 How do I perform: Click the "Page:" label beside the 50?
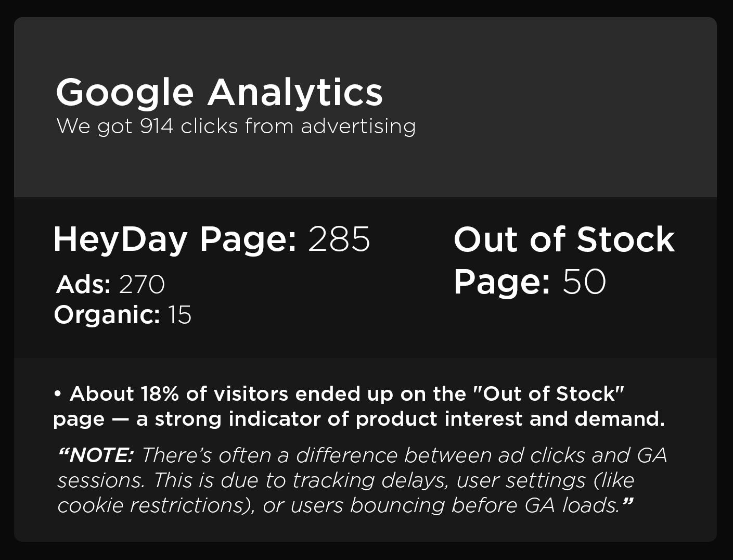click(501, 282)
